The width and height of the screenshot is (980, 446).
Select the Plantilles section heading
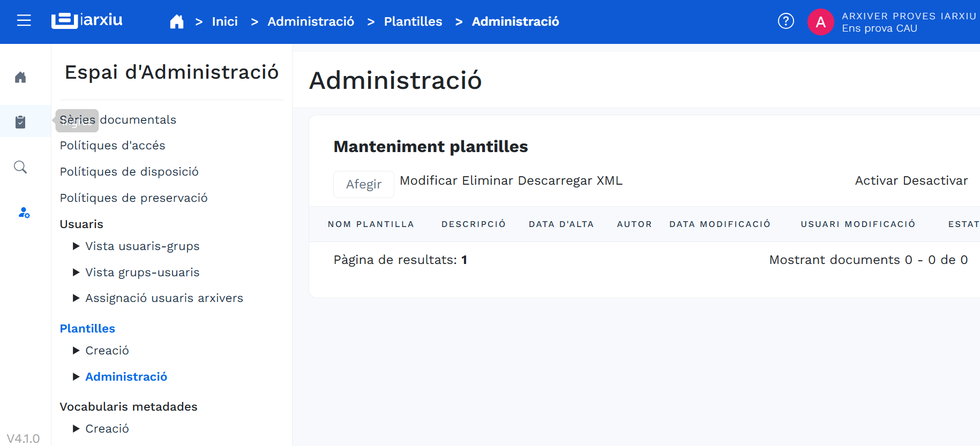pos(87,329)
